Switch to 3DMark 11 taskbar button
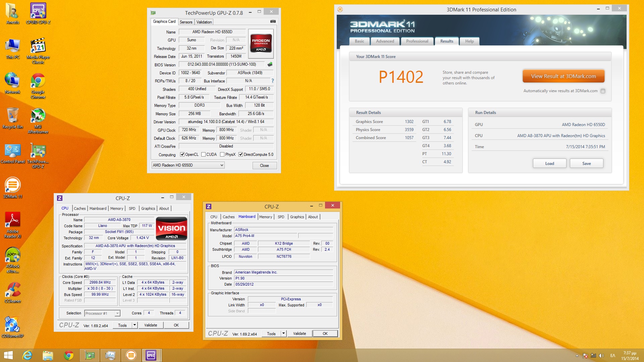 (x=131, y=355)
